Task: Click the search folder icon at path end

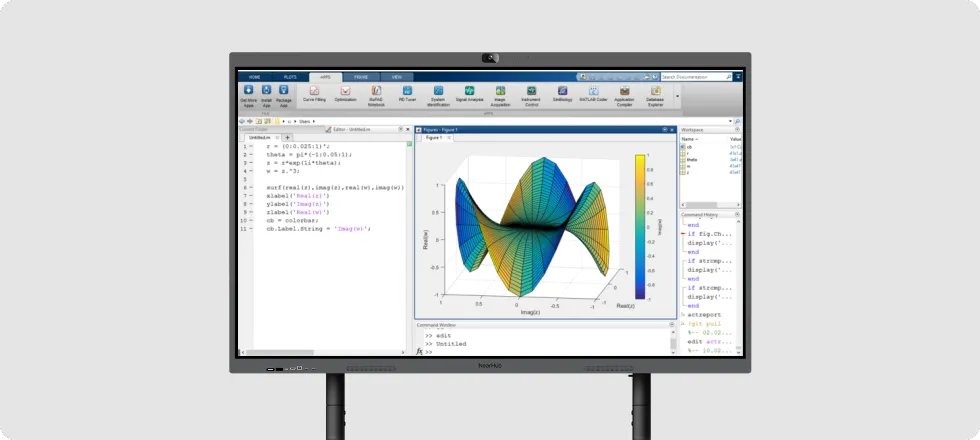Action: [738, 121]
